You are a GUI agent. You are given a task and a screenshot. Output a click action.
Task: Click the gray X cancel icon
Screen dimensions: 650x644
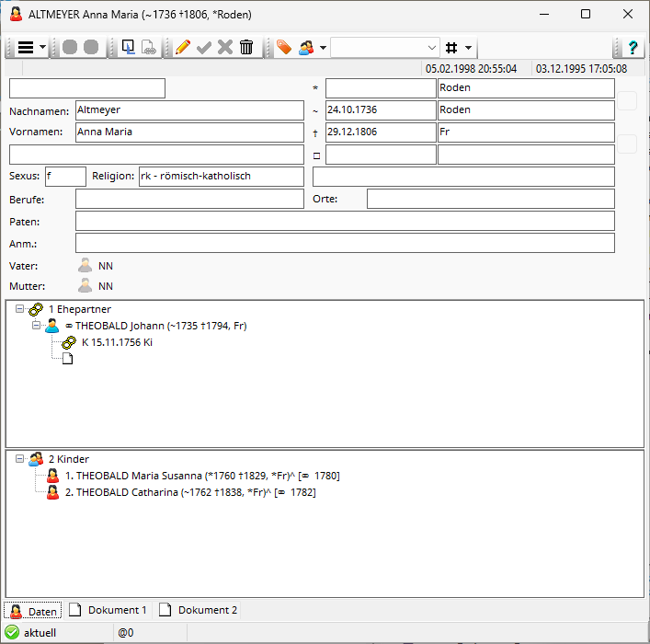click(225, 48)
